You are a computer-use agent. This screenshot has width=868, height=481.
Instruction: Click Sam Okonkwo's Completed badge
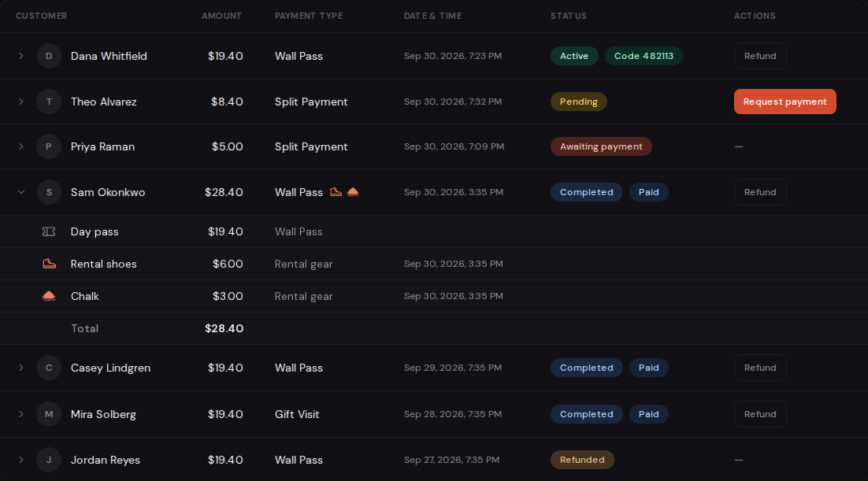(586, 192)
